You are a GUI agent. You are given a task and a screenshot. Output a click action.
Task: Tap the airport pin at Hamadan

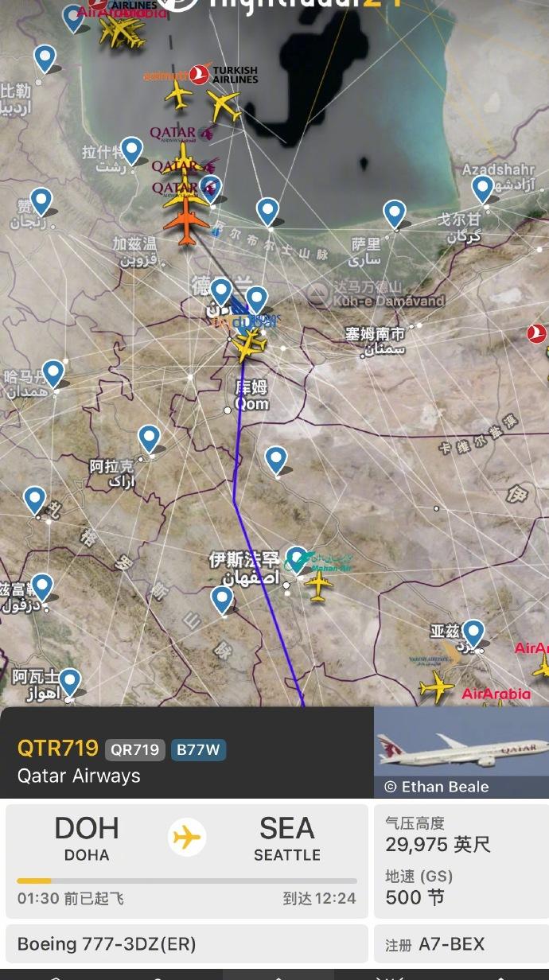tap(53, 373)
